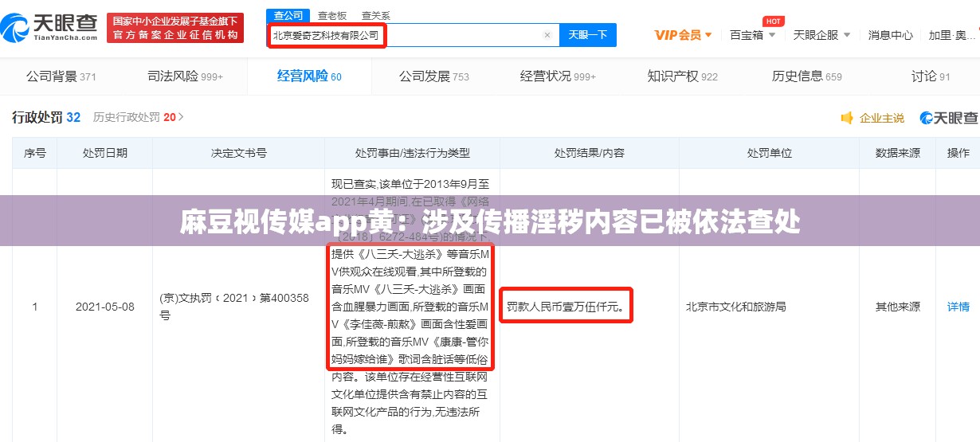The height and width of the screenshot is (442, 980).
Task: Open the VIP会员 dropdown
Action: click(x=683, y=35)
